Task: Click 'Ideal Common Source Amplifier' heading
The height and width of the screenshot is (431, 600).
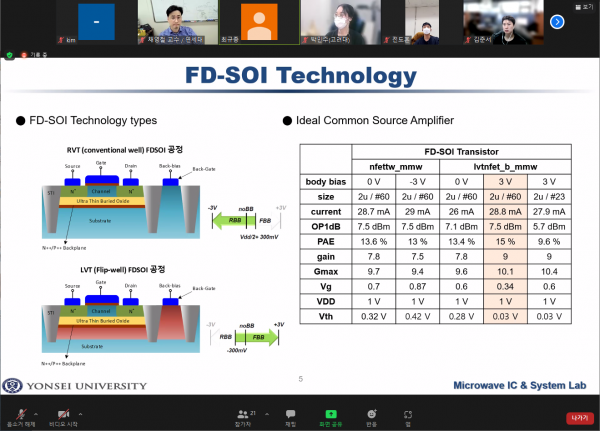Action: [375, 121]
